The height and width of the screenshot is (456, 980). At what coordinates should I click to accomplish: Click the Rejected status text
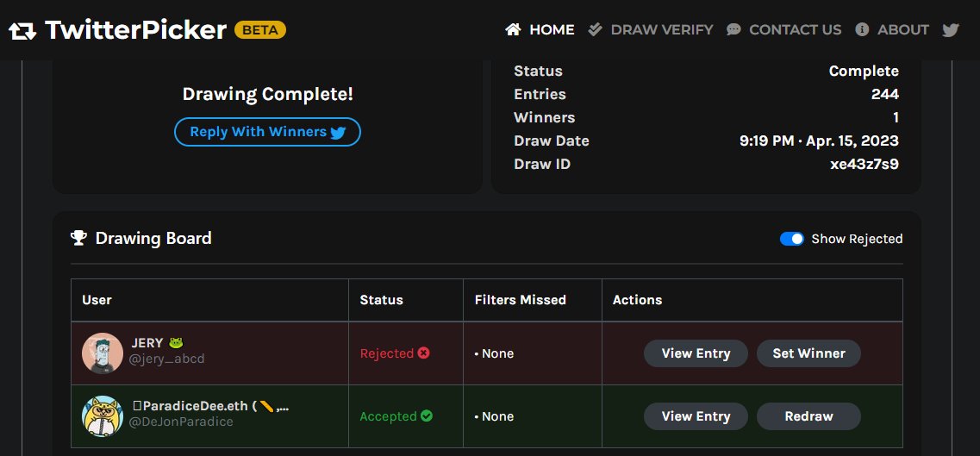click(x=387, y=353)
